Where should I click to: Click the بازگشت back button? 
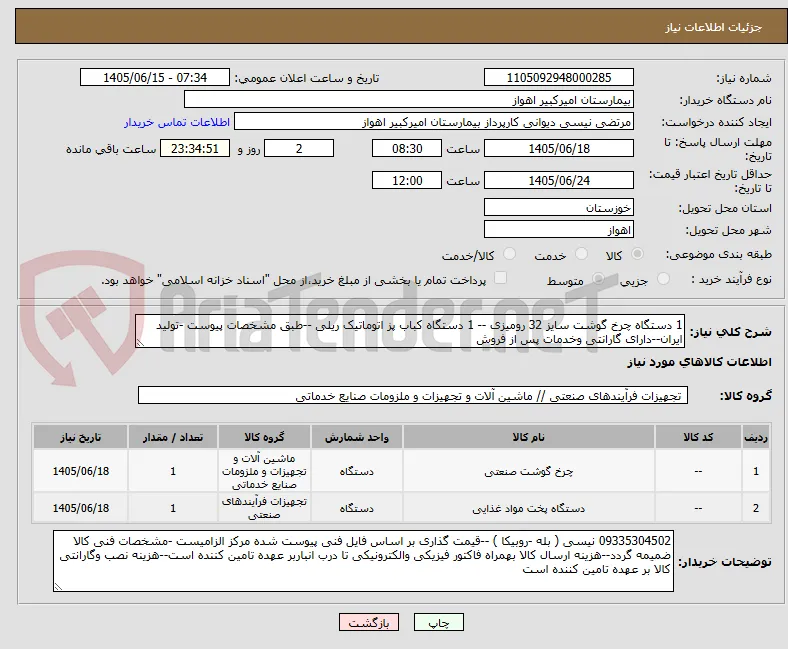click(x=369, y=622)
